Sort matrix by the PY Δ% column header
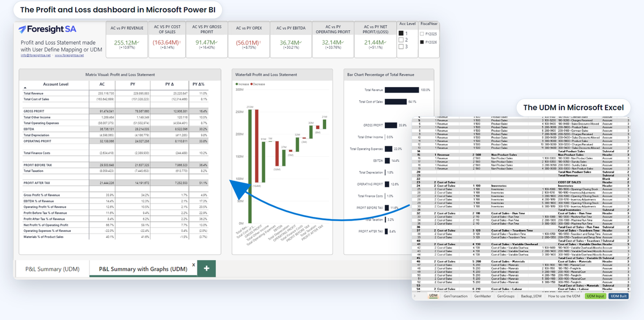Viewport: 644px width, 320px height. [197, 84]
